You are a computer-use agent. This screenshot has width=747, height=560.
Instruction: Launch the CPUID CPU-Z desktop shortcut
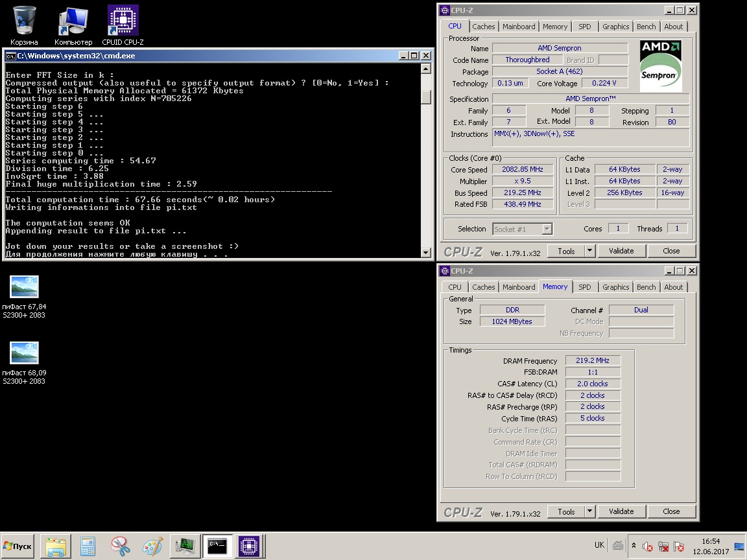click(x=123, y=26)
